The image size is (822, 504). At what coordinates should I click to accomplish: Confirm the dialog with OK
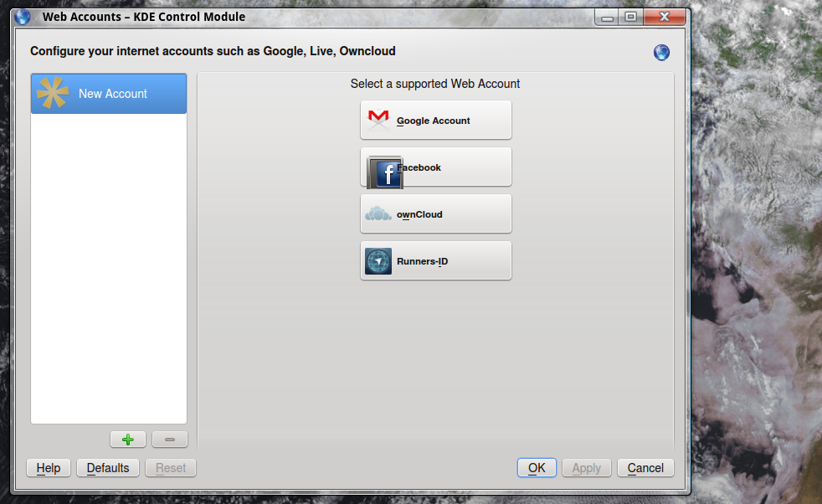pyautogui.click(x=537, y=468)
